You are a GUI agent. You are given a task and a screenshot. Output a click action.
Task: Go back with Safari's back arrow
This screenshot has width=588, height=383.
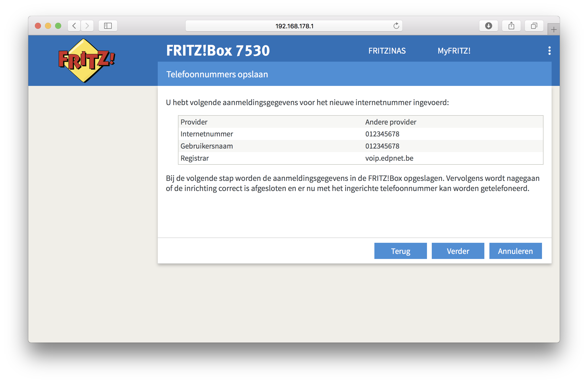pyautogui.click(x=74, y=26)
